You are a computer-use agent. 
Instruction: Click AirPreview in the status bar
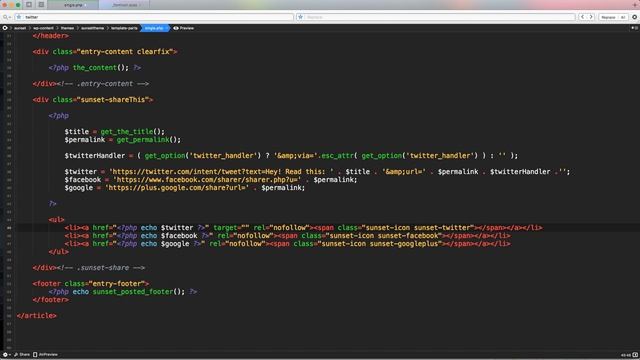pyautogui.click(x=45, y=355)
